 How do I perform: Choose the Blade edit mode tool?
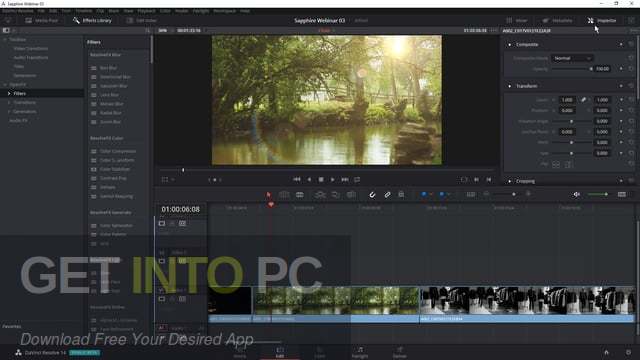pos(300,195)
